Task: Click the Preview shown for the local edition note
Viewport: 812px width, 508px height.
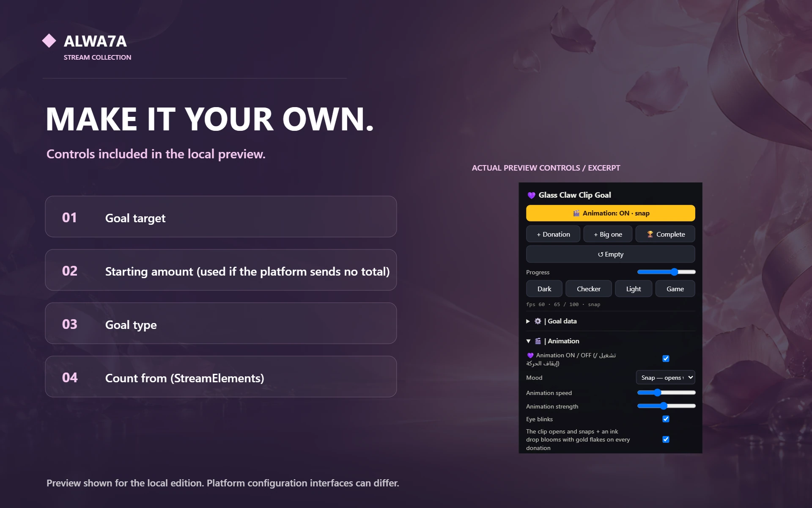Action: (x=223, y=483)
